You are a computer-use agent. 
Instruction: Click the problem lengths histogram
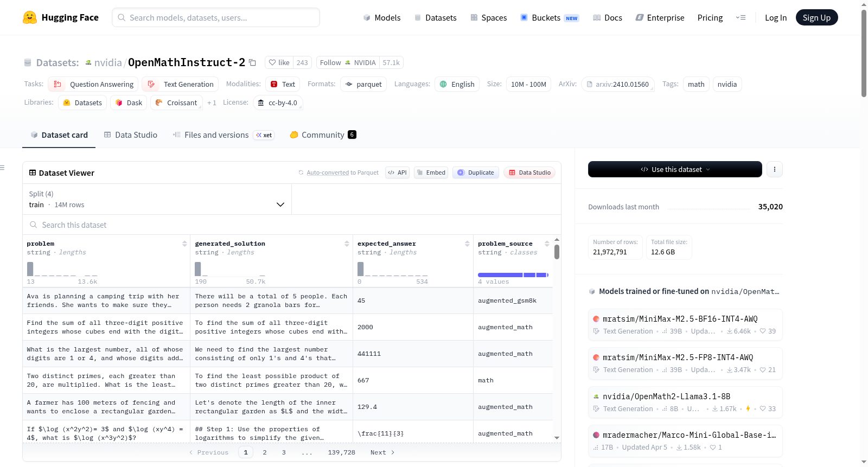click(62, 269)
